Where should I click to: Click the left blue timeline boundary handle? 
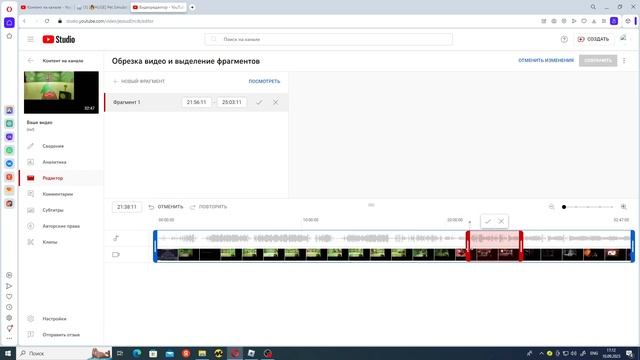point(156,246)
